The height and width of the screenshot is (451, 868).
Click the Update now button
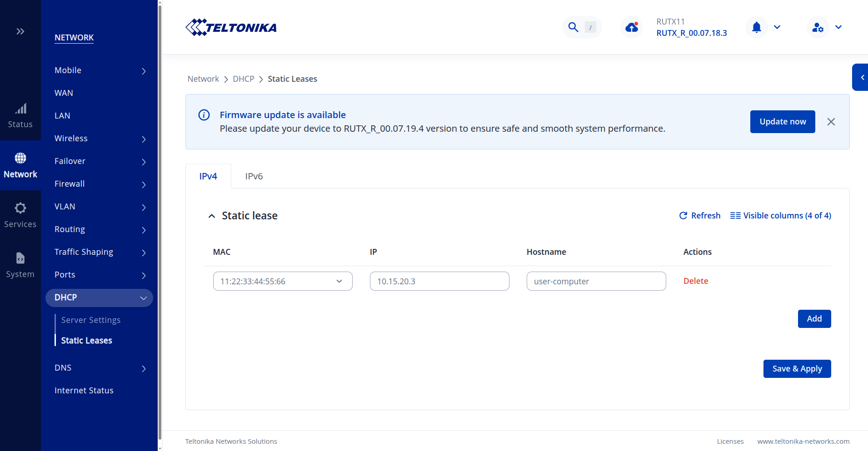[782, 122]
